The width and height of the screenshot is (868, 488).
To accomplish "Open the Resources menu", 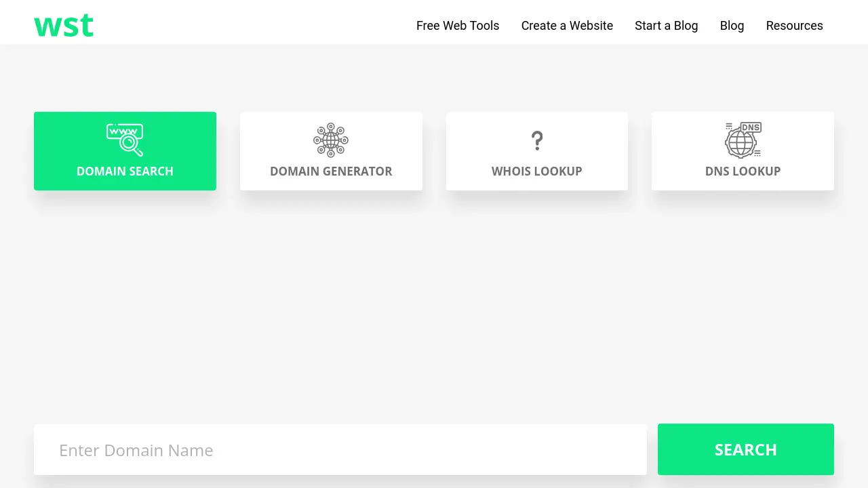I will [x=794, y=26].
